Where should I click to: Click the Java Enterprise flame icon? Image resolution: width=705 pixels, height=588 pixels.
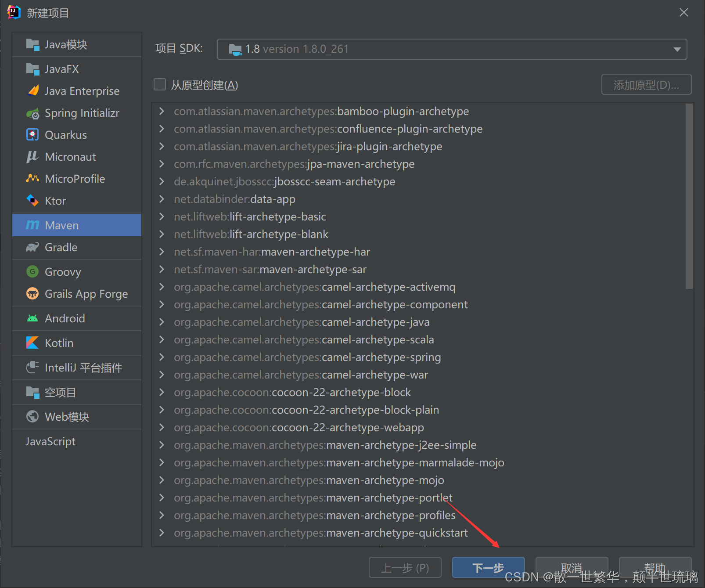(x=33, y=91)
